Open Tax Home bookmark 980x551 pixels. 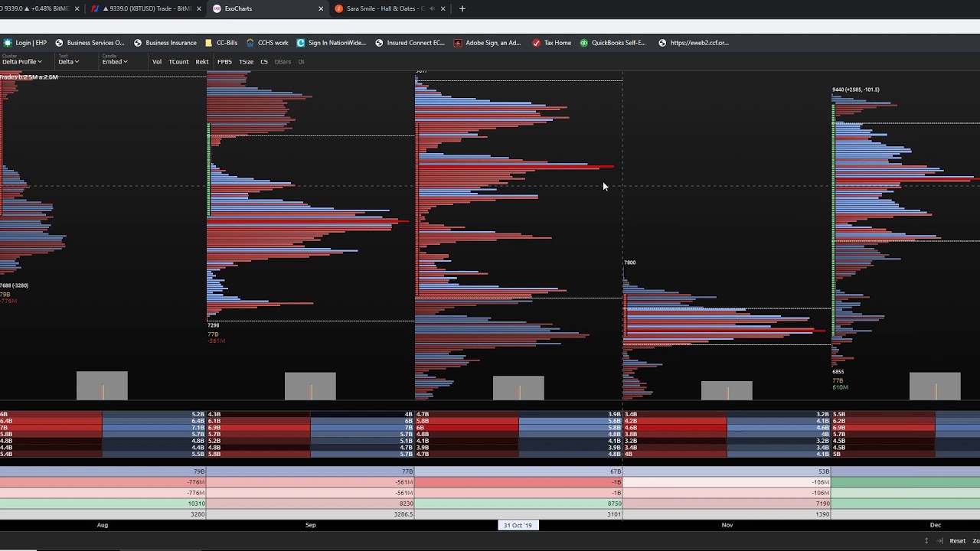tap(552, 43)
